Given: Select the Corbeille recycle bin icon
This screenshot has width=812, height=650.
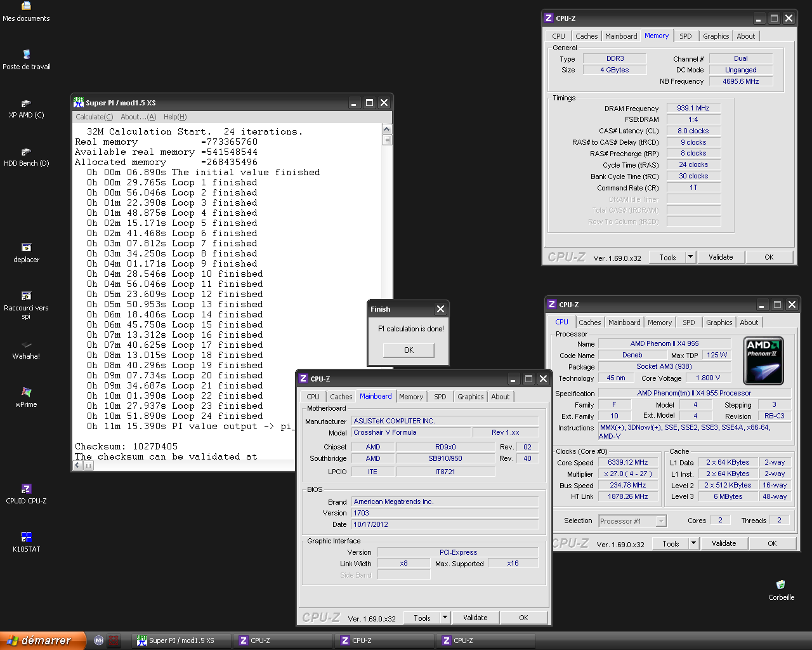Looking at the screenshot, I should pyautogui.click(x=781, y=591).
